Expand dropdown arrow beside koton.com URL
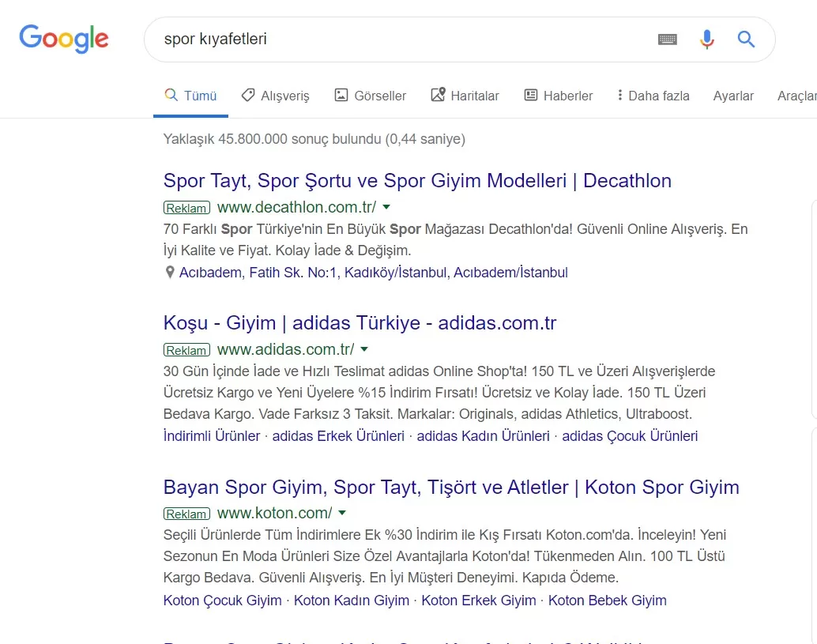This screenshot has height=644, width=817. [x=342, y=513]
